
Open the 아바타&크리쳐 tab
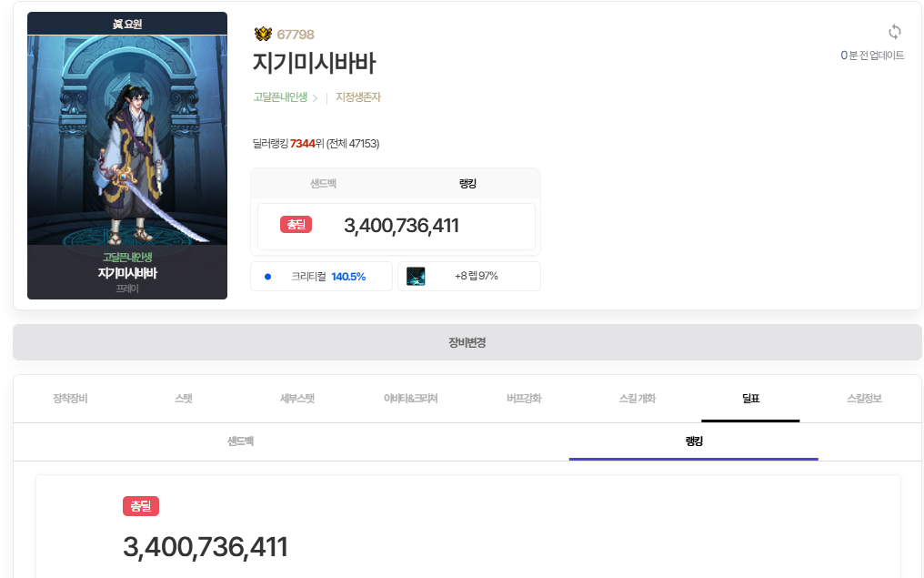410,399
